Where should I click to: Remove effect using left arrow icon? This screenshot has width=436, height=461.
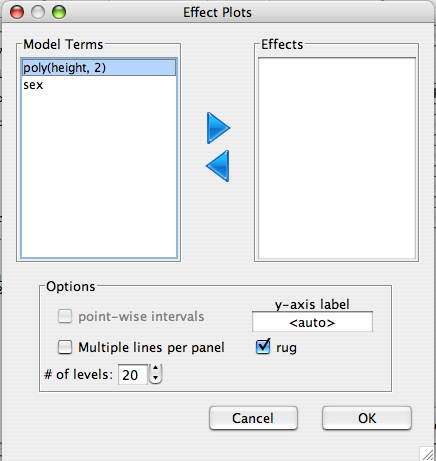pos(217,166)
